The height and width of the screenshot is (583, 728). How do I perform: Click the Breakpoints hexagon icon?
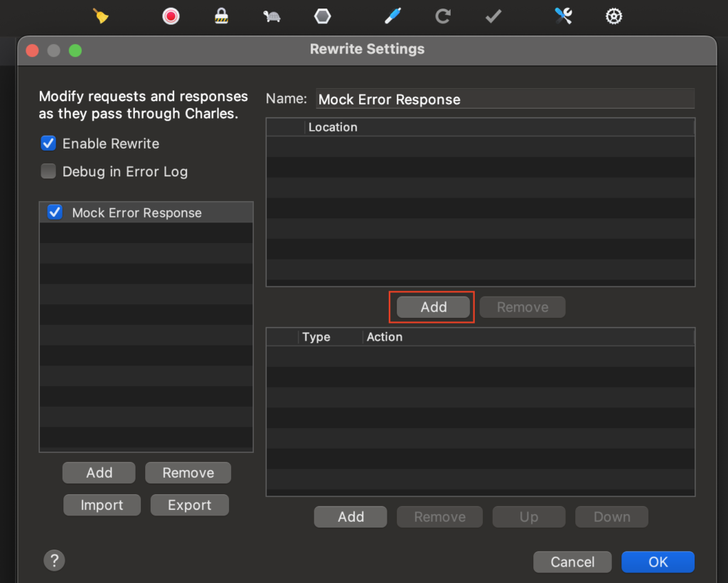coord(323,16)
